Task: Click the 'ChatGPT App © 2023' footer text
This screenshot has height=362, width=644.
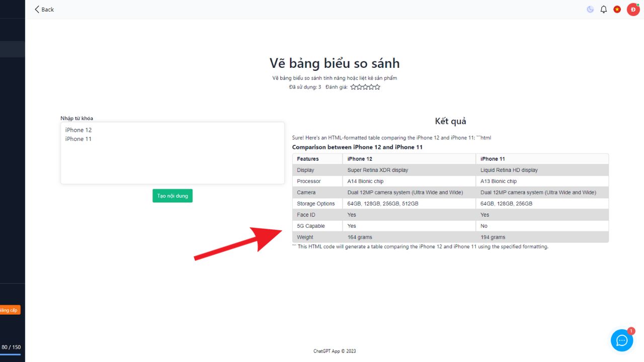Action: [335, 351]
